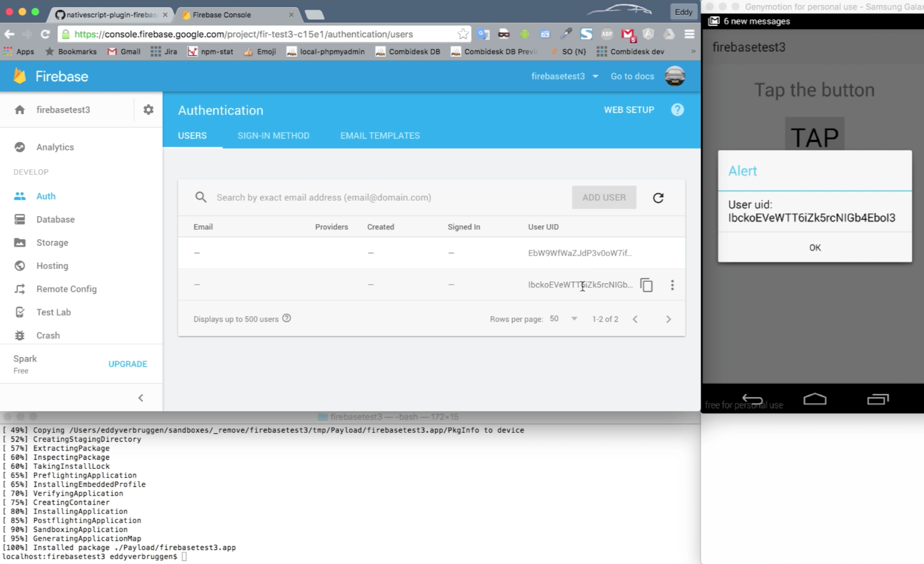Image resolution: width=924 pixels, height=564 pixels.
Task: Click the copy User UID icon
Action: (646, 284)
